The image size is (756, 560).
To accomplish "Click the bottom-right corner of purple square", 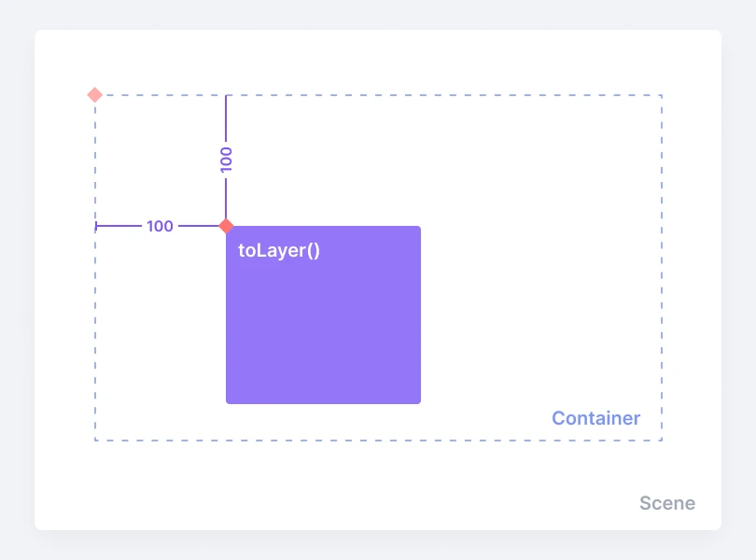I will (x=418, y=401).
